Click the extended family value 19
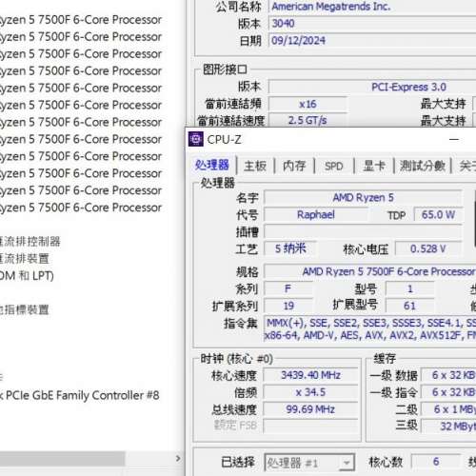This screenshot has height=476, width=476. 288,306
